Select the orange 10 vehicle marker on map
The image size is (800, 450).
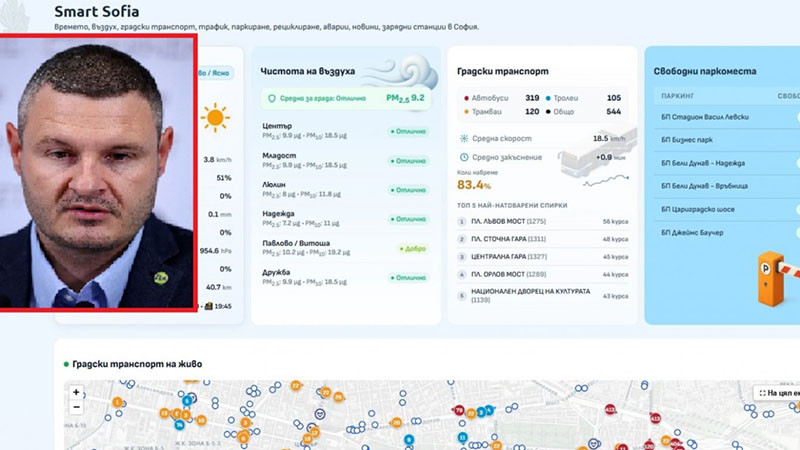[x=201, y=420]
